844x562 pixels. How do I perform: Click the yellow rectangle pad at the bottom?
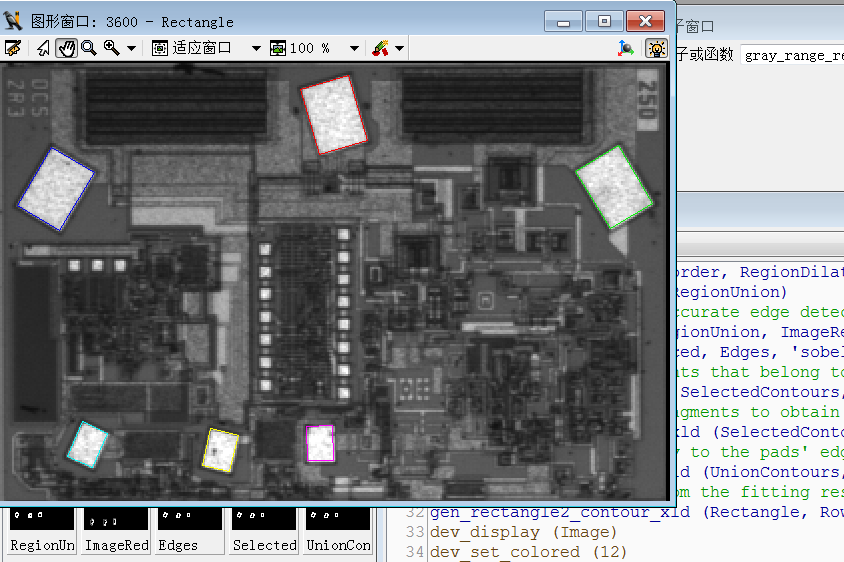[x=220, y=450]
